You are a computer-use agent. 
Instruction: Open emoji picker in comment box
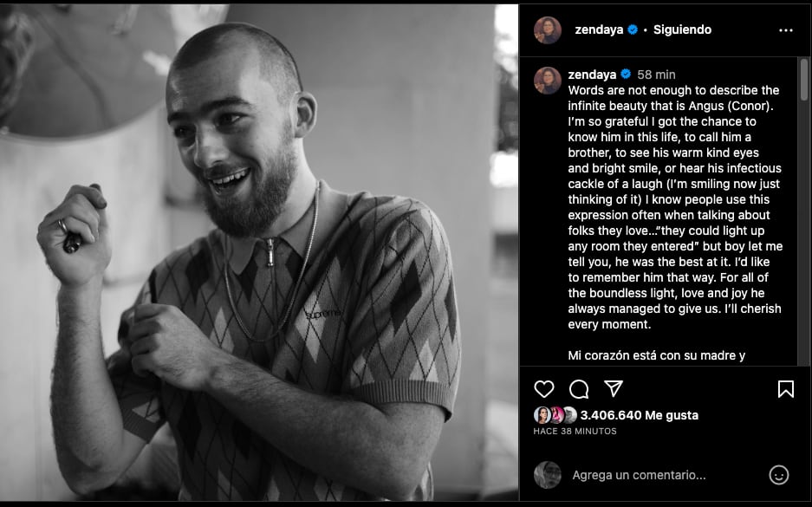(779, 475)
